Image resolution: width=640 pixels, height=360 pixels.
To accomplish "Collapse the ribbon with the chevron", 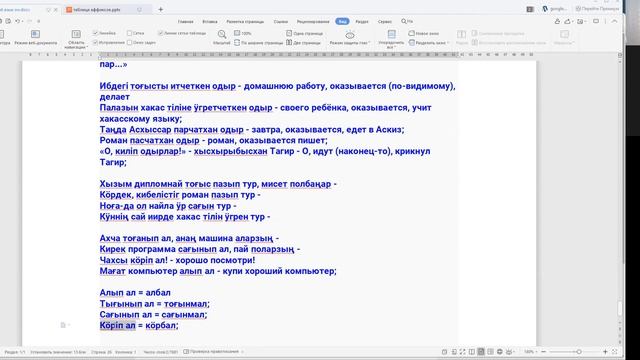I will click(x=614, y=21).
